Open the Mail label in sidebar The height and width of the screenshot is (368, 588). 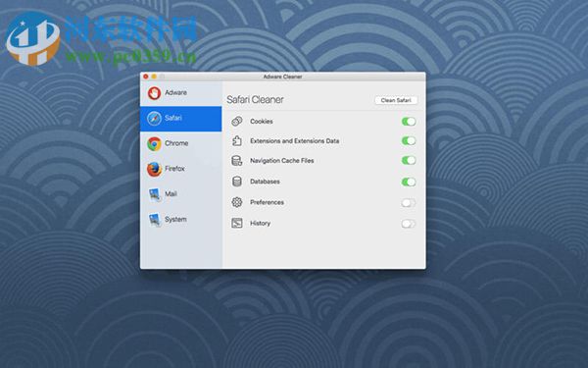coord(171,193)
